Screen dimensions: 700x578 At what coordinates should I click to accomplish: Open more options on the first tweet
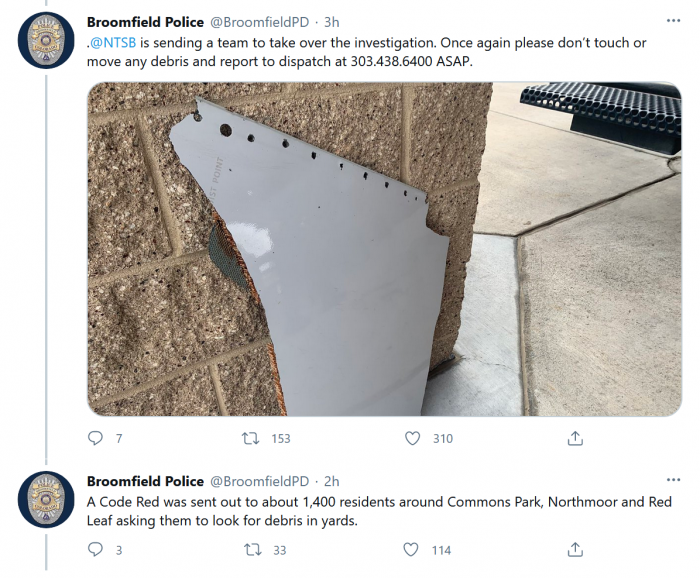673,21
